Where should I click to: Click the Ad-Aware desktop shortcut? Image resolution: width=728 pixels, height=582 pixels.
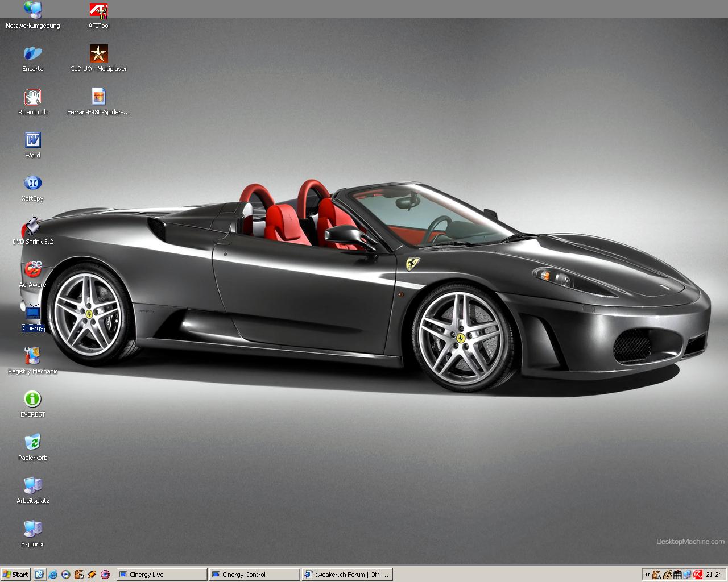32,271
